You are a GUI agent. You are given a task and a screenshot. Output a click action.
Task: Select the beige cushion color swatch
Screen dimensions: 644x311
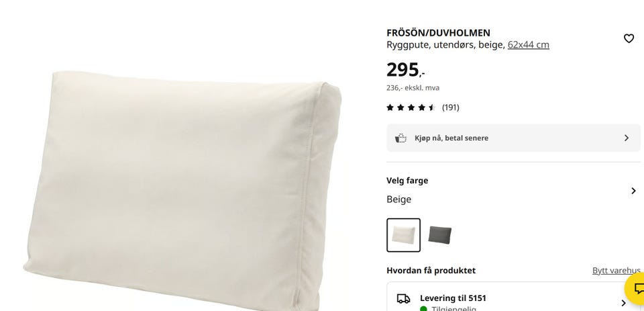(403, 235)
